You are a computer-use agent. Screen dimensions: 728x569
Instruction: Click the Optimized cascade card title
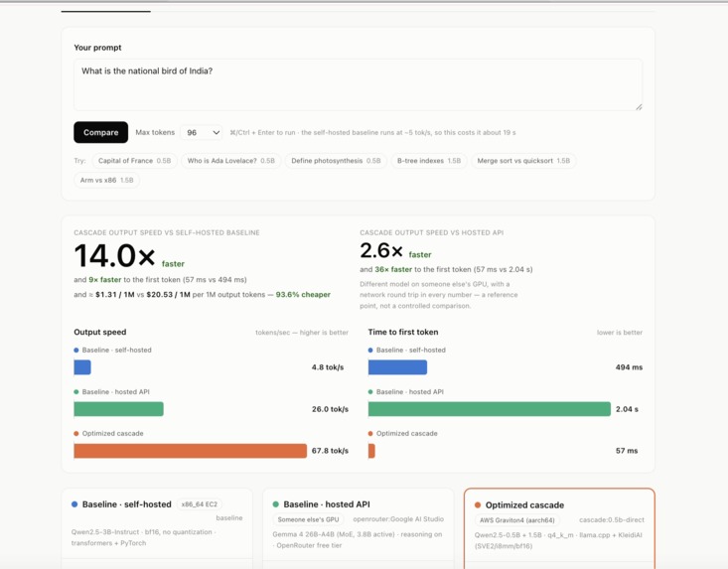click(x=524, y=505)
